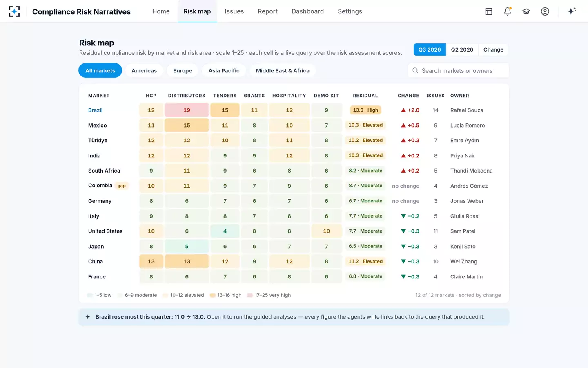The height and width of the screenshot is (368, 588).
Task: Click the magnifier icon in search box
Action: click(x=415, y=70)
